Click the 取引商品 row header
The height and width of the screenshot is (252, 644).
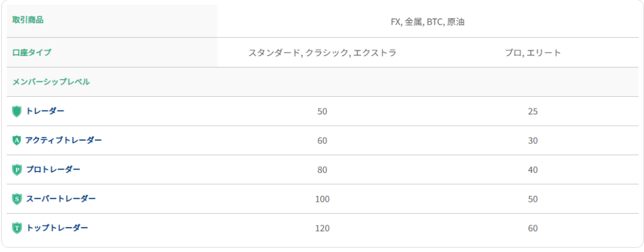pos(28,19)
